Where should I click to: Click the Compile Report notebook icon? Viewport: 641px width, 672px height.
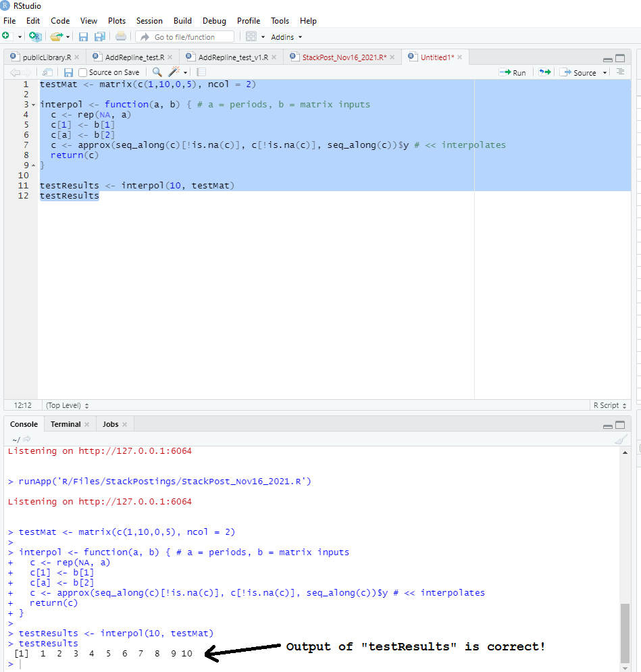(201, 72)
